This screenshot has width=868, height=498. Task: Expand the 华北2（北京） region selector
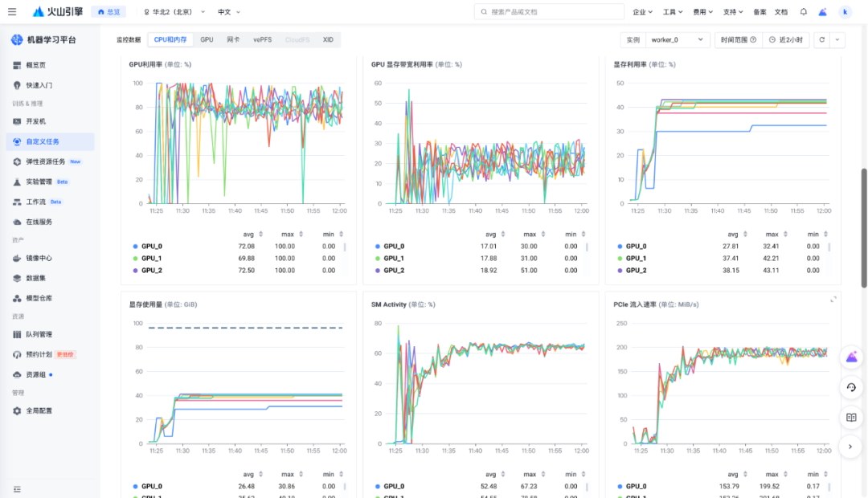[x=174, y=12]
